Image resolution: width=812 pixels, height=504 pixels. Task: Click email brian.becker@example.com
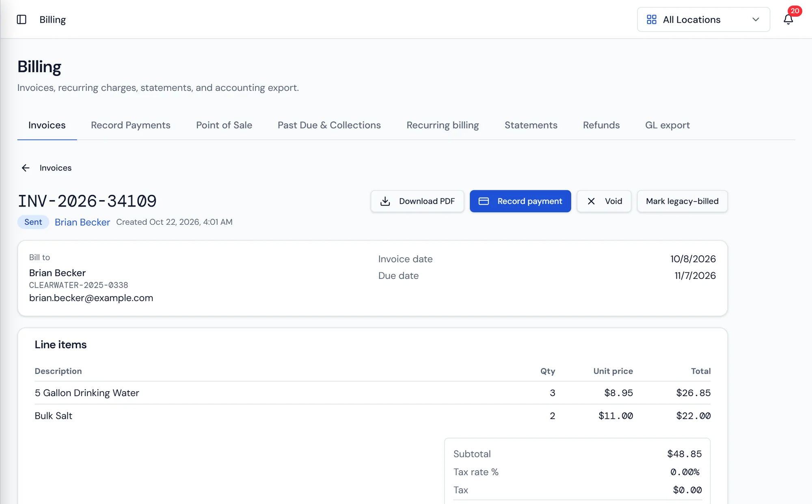(91, 298)
